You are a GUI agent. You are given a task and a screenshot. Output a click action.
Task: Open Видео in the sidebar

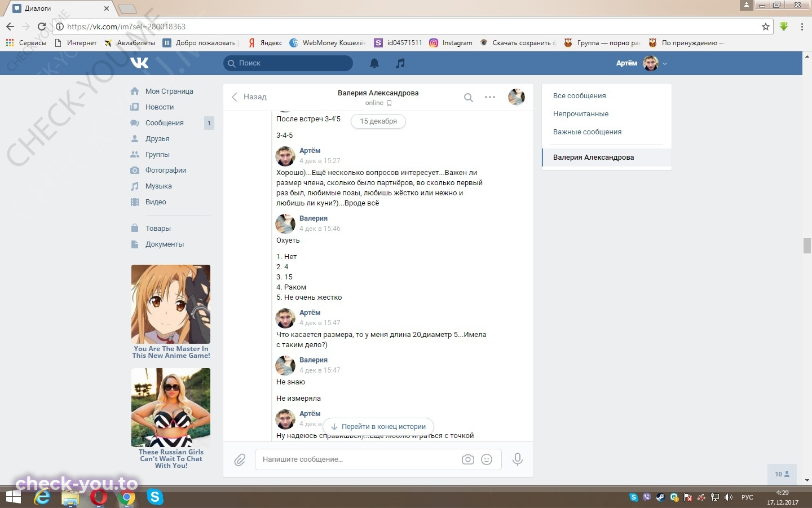click(x=156, y=202)
